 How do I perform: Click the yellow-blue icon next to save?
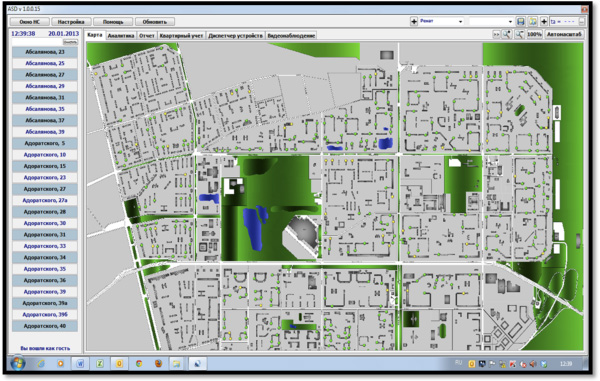(532, 22)
